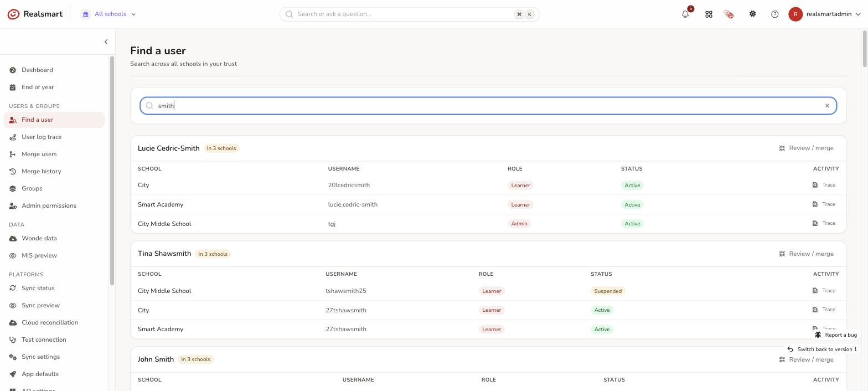The image size is (868, 391).
Task: Click the Sync settings gears icon
Action: coord(13,357)
